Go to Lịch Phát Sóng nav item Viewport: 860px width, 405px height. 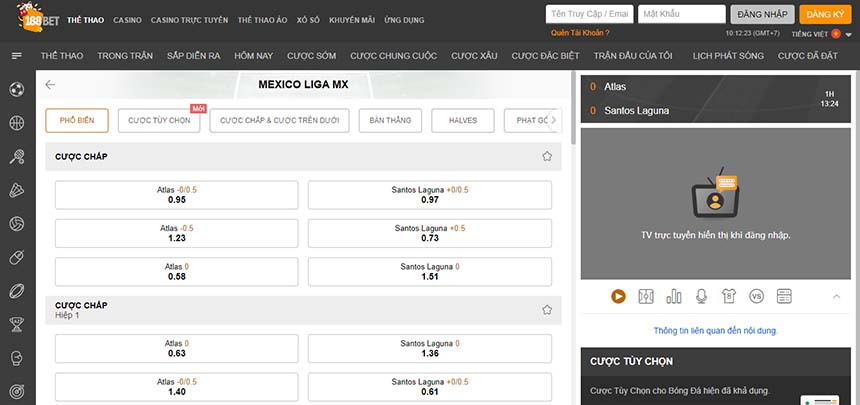(728, 56)
